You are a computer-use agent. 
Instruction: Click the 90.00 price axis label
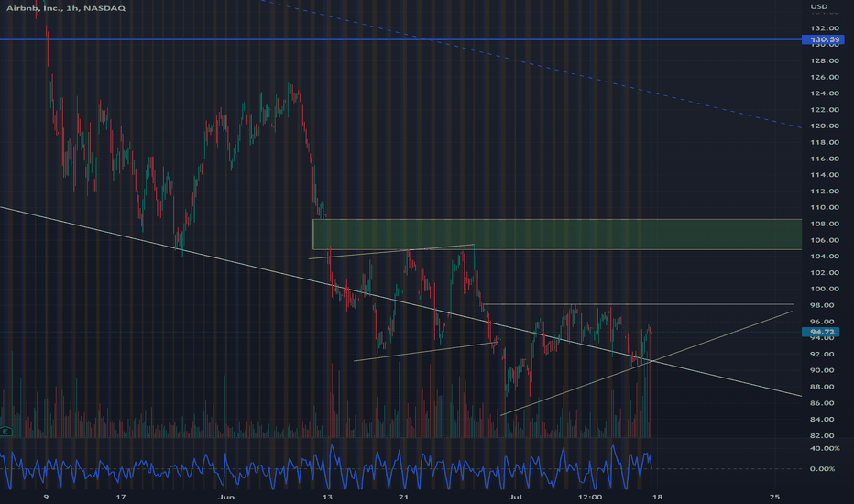tap(824, 370)
